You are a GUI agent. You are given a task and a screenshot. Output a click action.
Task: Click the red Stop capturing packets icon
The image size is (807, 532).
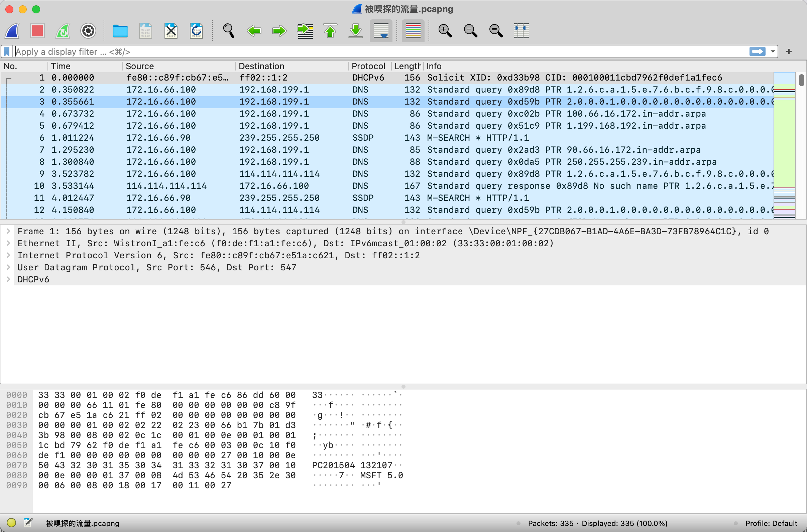point(37,31)
